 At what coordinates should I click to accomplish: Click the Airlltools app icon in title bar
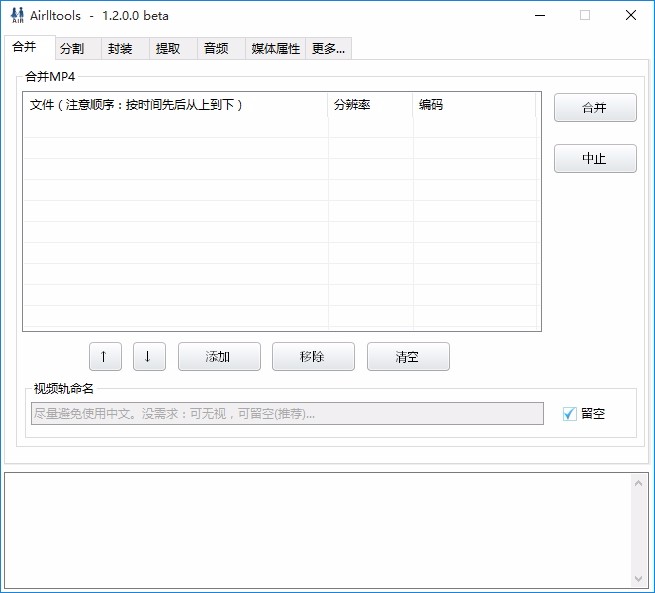click(x=17, y=15)
